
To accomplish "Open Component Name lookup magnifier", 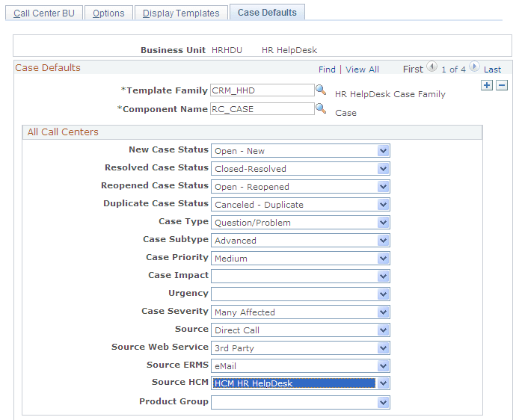I will pyautogui.click(x=320, y=108).
